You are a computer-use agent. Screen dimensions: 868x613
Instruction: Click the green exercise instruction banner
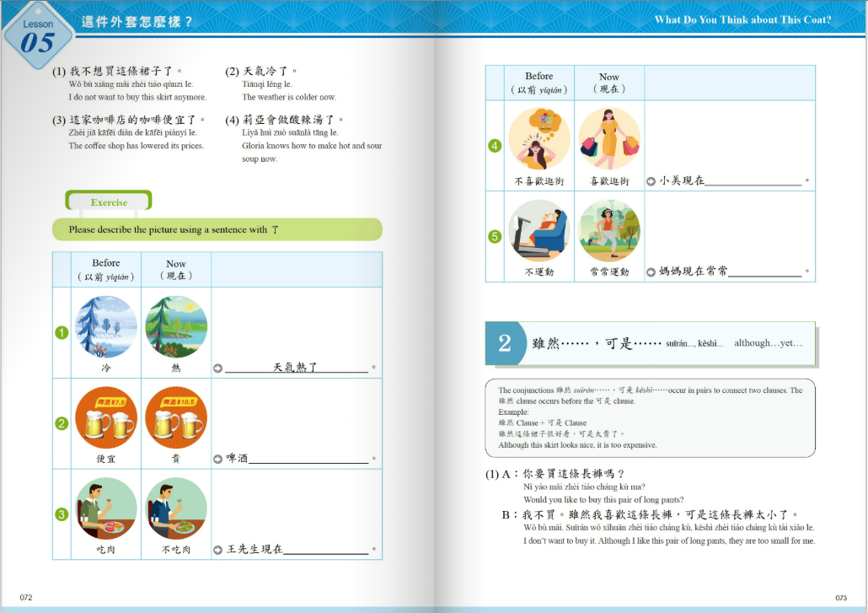click(x=217, y=229)
